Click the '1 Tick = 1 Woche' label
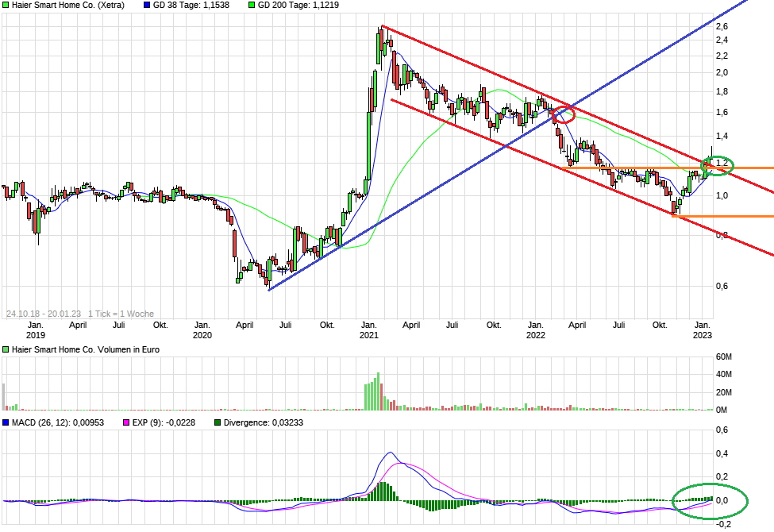Image resolution: width=774 pixels, height=532 pixels. (x=121, y=314)
